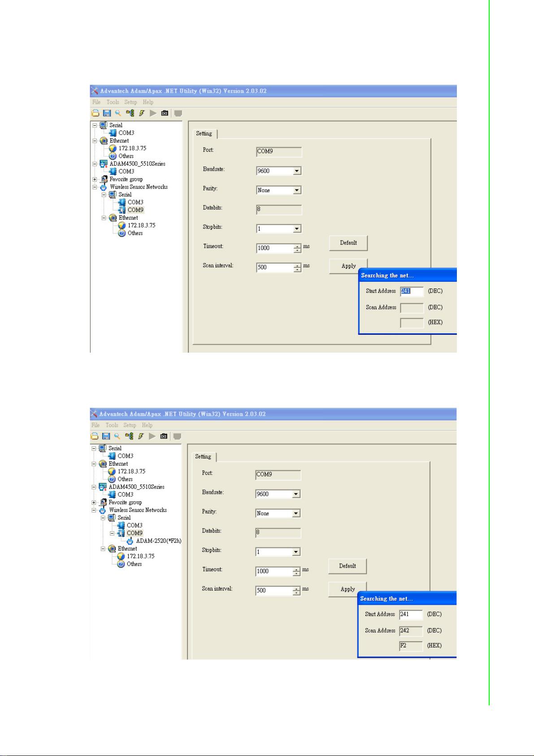The image size is (534, 756).
Task: Click the magnifier Search icon in upper window toolbar
Action: tap(118, 113)
